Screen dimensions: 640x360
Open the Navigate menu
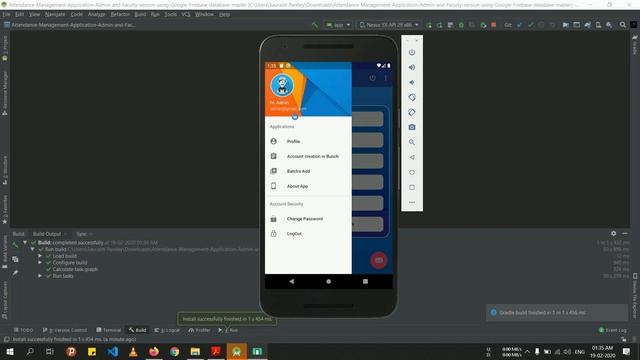click(55, 14)
